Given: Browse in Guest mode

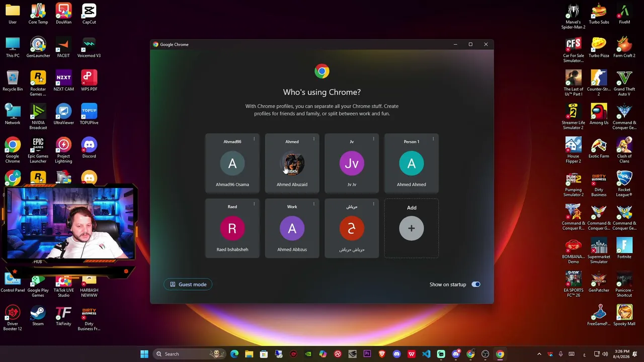Looking at the screenshot, I should pyautogui.click(x=188, y=285).
